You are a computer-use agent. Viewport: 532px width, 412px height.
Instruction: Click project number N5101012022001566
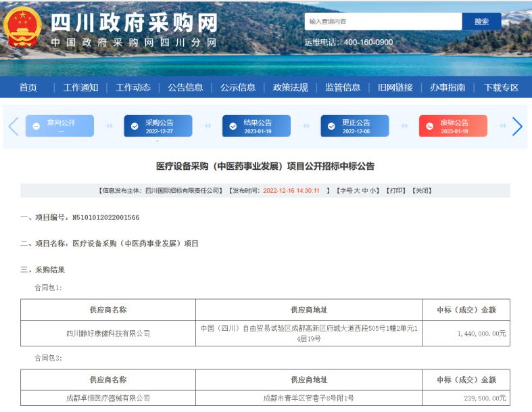[106, 217]
